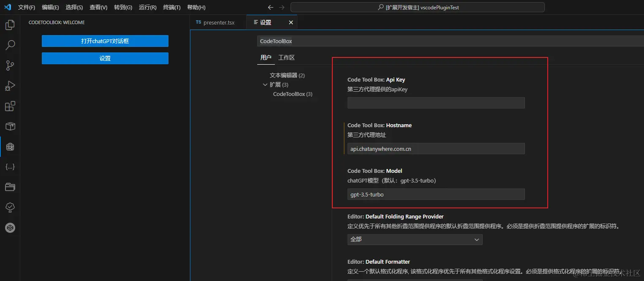The image size is (644, 281).
Task: Open the 运行(R) menu
Action: tap(147, 8)
